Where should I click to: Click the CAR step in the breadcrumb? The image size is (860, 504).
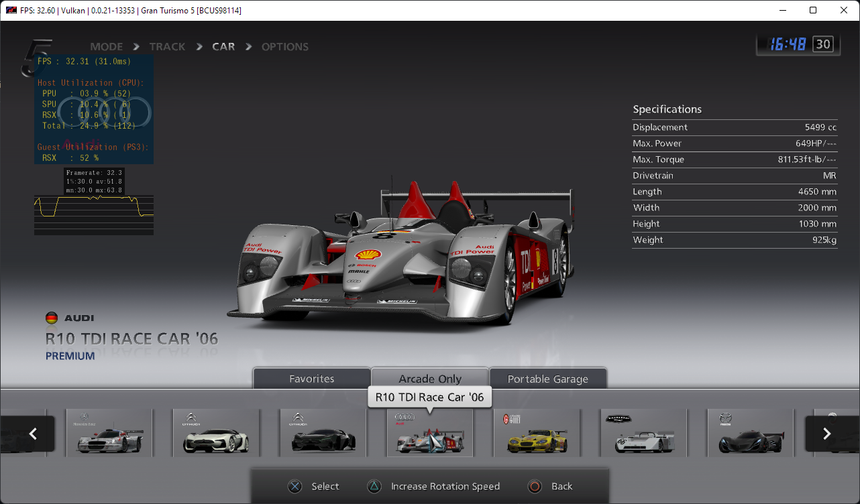[223, 47]
